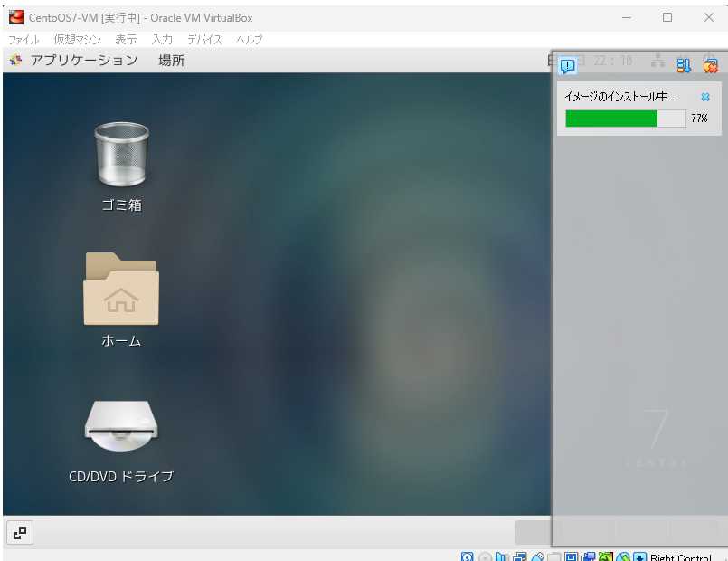The image size is (728, 561).
Task: Open the ホーム home folder
Action: pyautogui.click(x=121, y=290)
